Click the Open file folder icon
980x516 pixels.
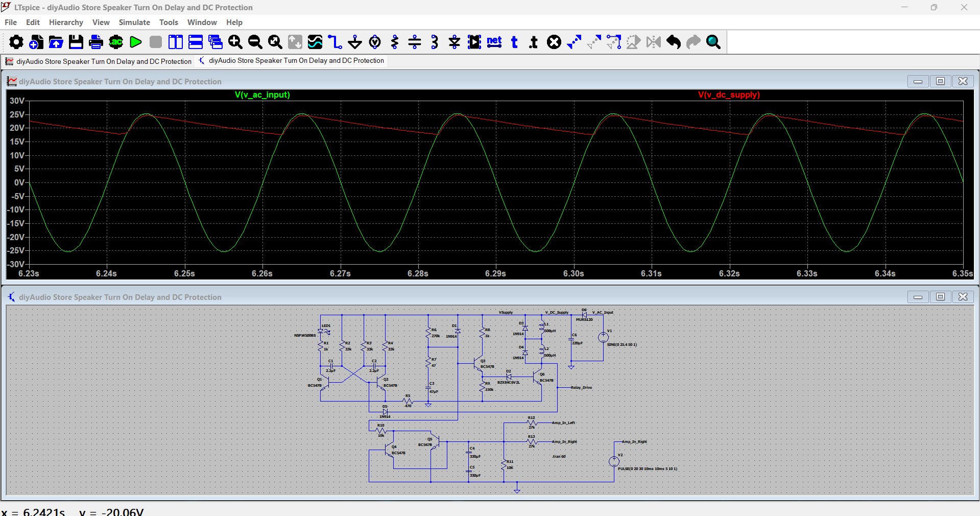56,42
